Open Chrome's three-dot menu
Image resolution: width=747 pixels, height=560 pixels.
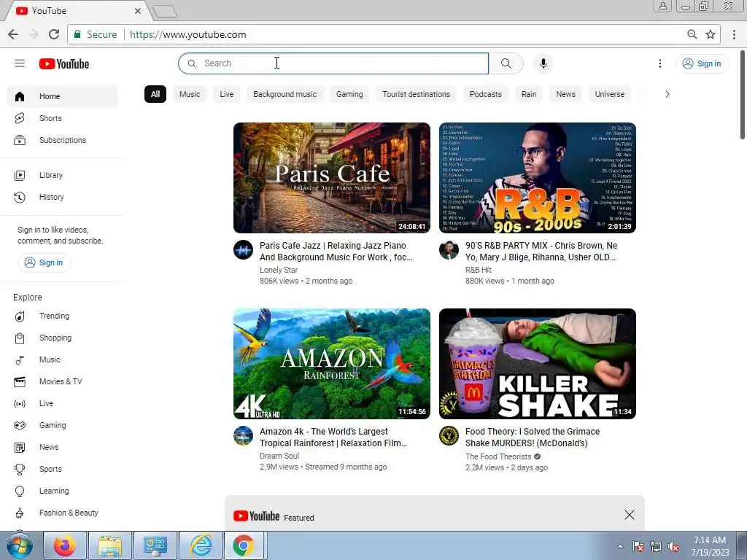(x=734, y=34)
